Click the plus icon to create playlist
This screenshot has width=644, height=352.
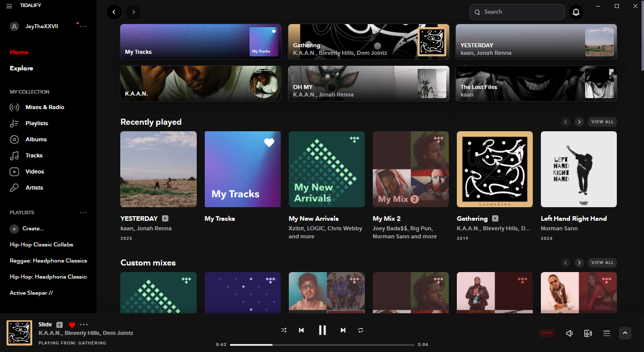[x=15, y=229]
